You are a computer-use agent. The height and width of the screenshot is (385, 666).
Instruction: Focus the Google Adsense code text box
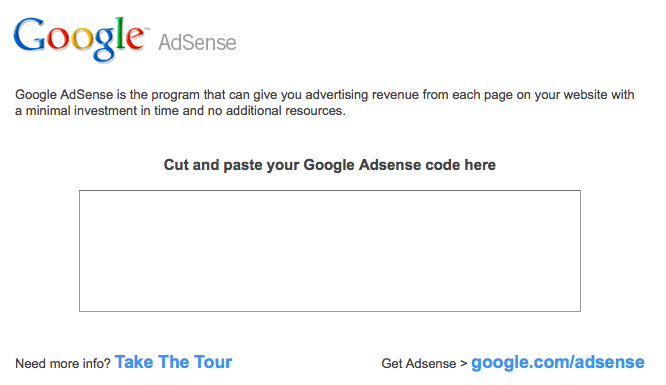330,251
